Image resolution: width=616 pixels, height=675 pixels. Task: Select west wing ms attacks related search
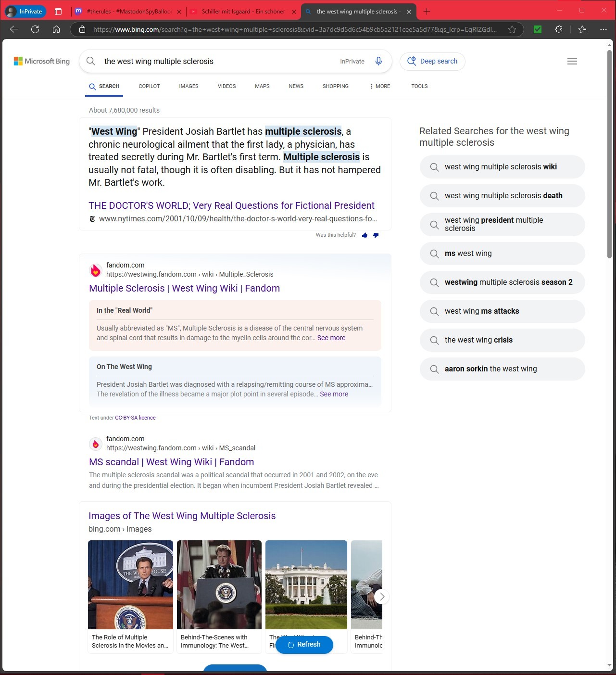click(x=502, y=311)
